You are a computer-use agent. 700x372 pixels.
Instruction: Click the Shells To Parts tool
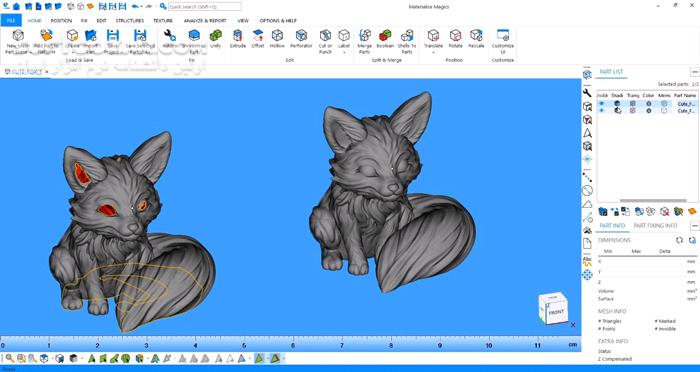pyautogui.click(x=407, y=42)
